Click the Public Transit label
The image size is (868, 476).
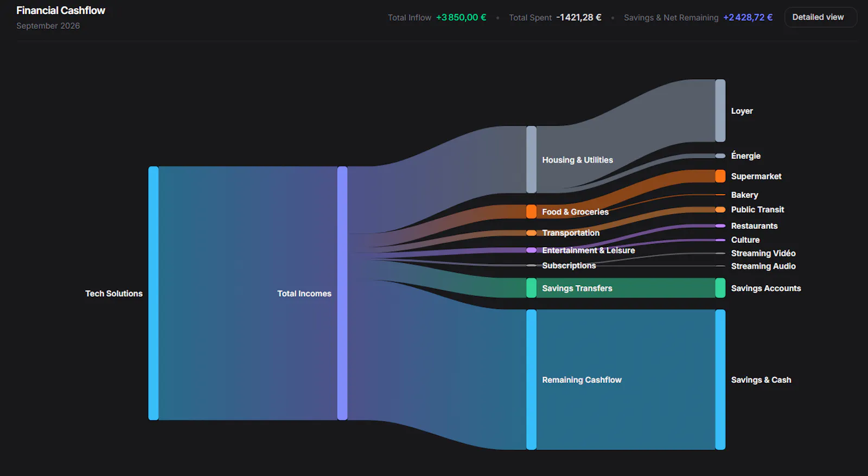tap(757, 210)
